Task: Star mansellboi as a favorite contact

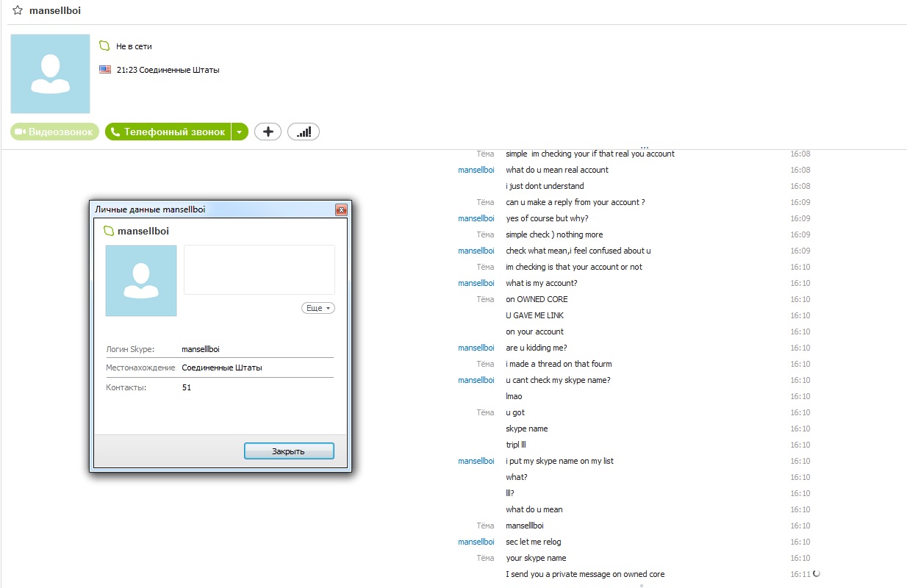Action: (x=18, y=11)
